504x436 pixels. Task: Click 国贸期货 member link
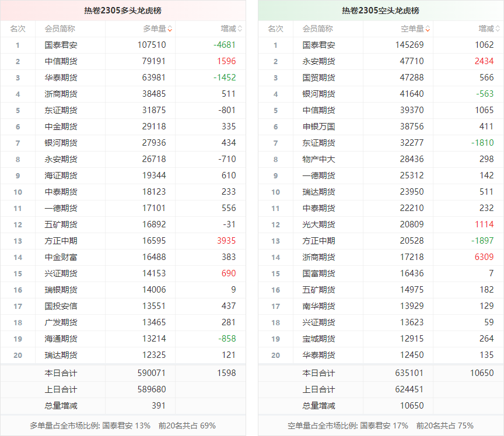318,78
